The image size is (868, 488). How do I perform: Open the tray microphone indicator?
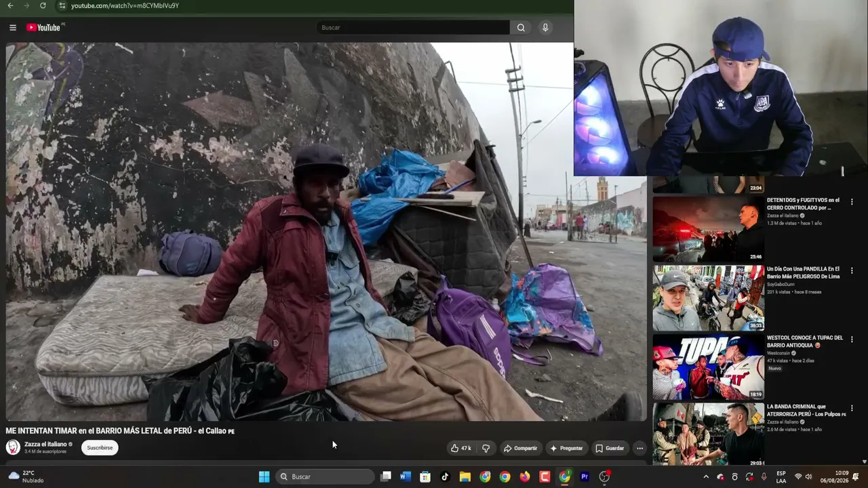pyautogui.click(x=764, y=476)
